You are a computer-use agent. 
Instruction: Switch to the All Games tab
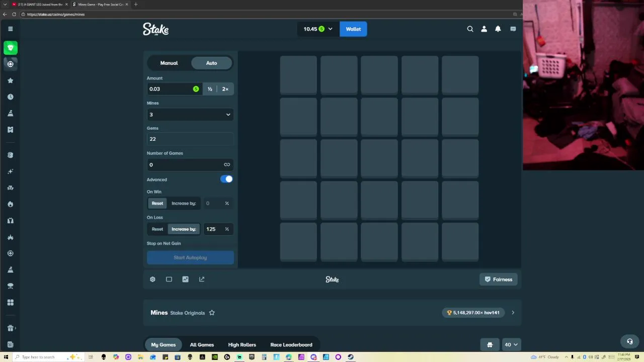click(x=202, y=344)
